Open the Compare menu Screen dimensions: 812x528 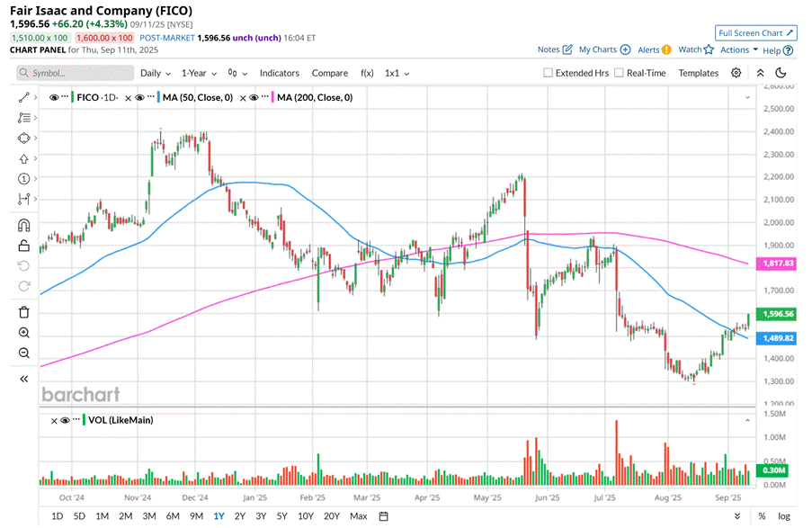(x=329, y=73)
